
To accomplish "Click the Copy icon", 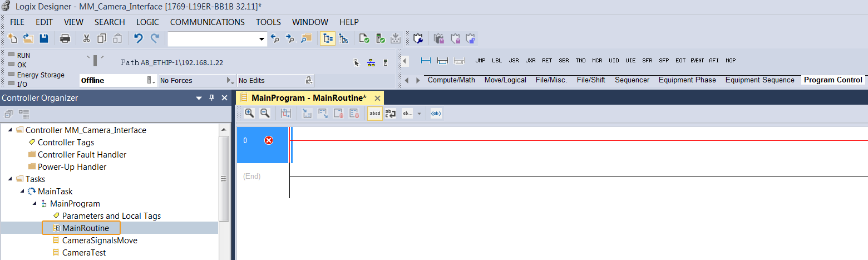I will click(x=102, y=38).
